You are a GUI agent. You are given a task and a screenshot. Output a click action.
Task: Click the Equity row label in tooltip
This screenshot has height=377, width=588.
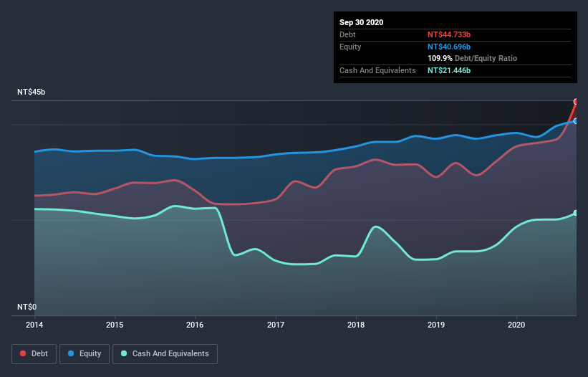point(350,47)
